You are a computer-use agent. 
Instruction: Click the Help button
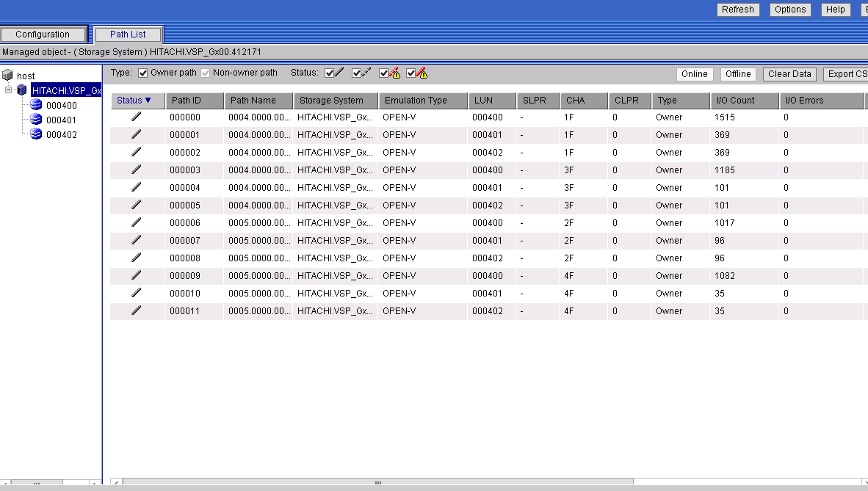[x=836, y=10]
